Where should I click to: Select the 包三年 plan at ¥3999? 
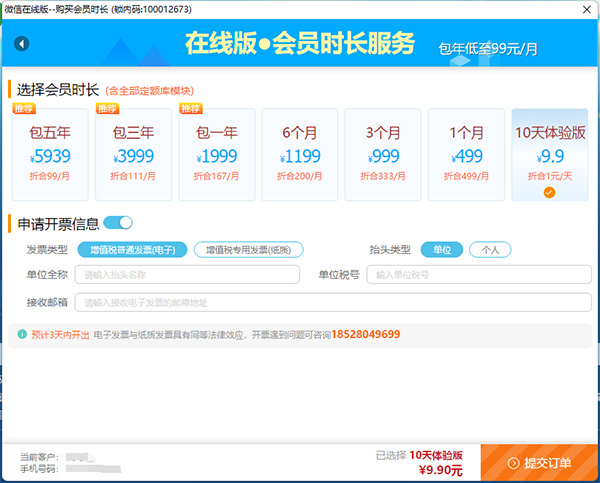pyautogui.click(x=133, y=155)
